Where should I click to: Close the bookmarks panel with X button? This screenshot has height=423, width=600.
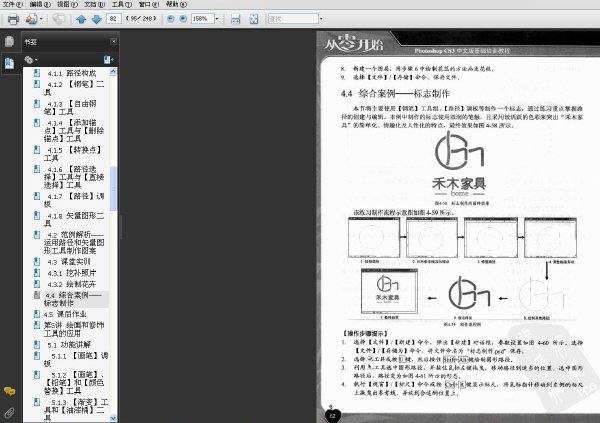[x=113, y=41]
